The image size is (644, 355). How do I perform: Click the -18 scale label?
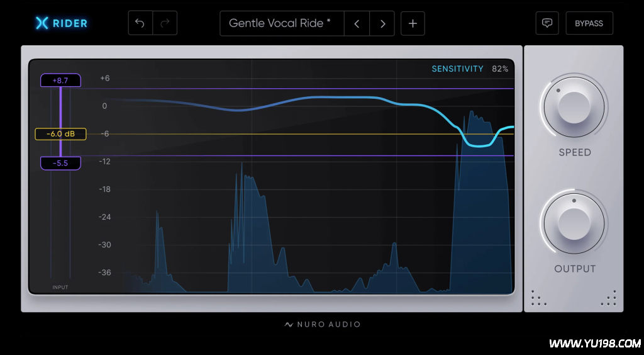(105, 189)
